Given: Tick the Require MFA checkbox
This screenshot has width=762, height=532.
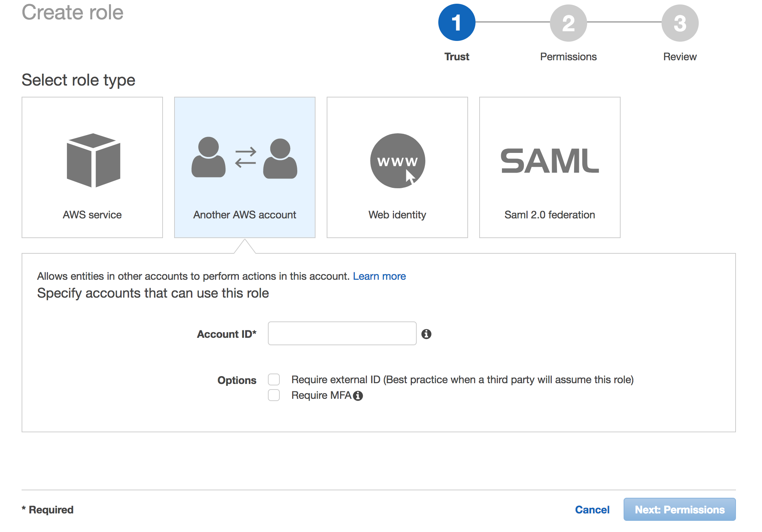Looking at the screenshot, I should [274, 395].
